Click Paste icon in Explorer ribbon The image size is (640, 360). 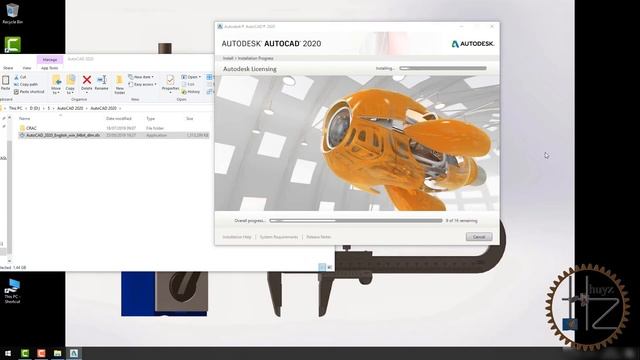(5, 80)
